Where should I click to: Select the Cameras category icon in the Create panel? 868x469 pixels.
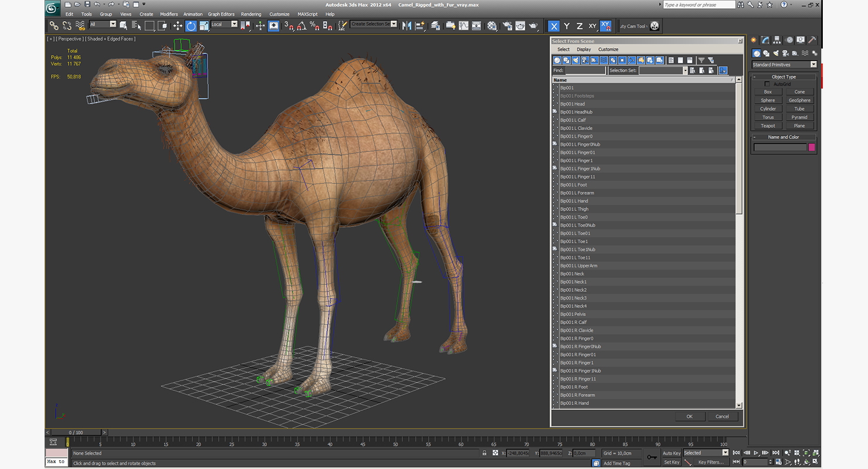pyautogui.click(x=785, y=53)
